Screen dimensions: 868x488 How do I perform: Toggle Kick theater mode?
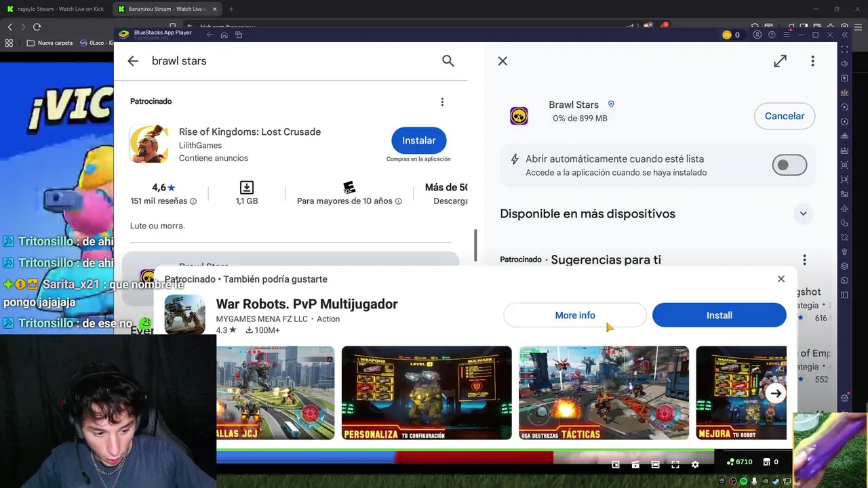pyautogui.click(x=655, y=464)
